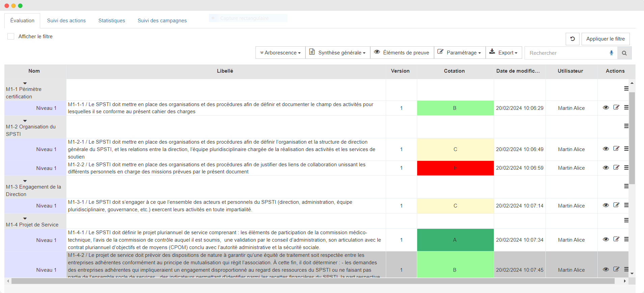This screenshot has width=644, height=293.
Task: Tick the Afficher le filtre checkbox
Action: pos(11,36)
